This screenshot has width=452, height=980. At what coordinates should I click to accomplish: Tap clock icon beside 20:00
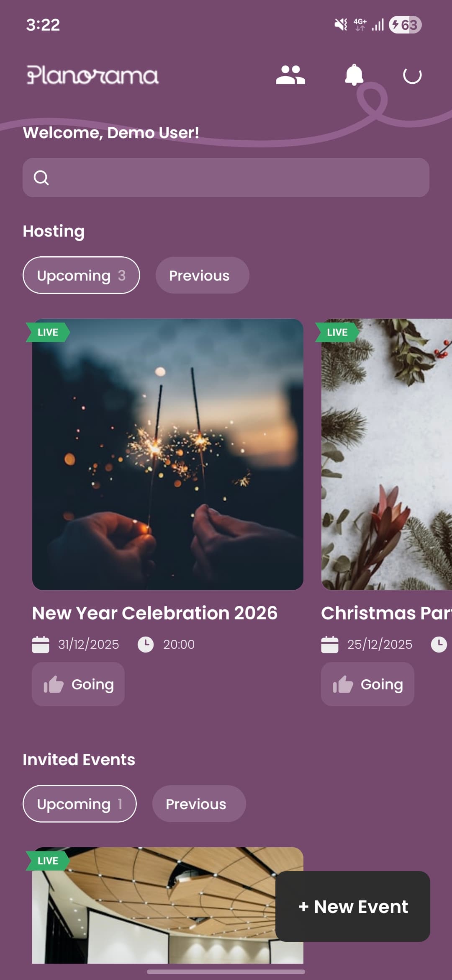(x=146, y=644)
